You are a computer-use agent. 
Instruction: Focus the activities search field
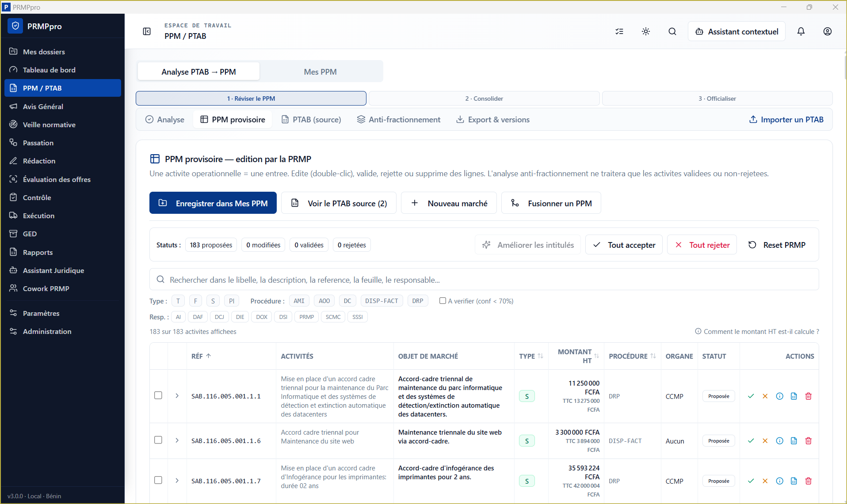[484, 280]
